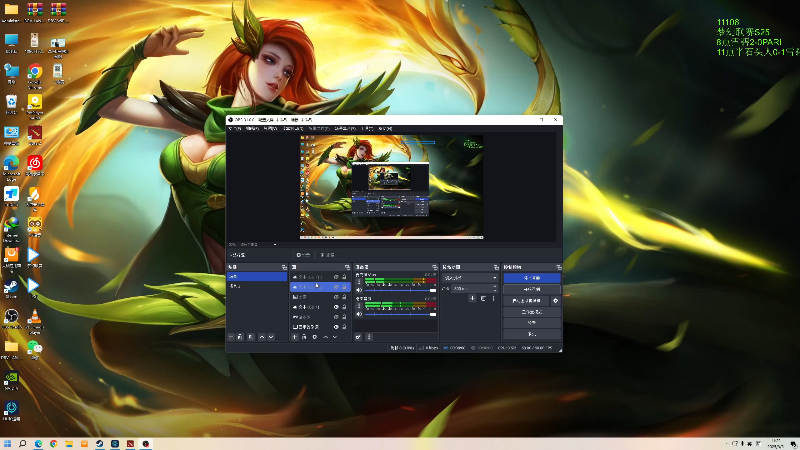Image resolution: width=800 pixels, height=450 pixels.
Task: Pop out Scene Transitions dock panel icon
Action: click(x=496, y=267)
